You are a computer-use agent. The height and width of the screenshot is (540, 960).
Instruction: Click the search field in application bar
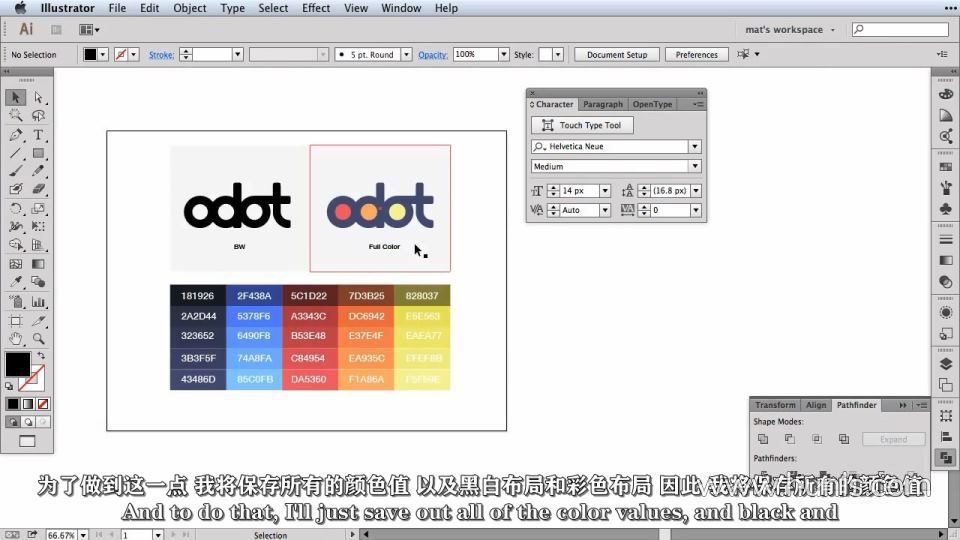click(901, 29)
